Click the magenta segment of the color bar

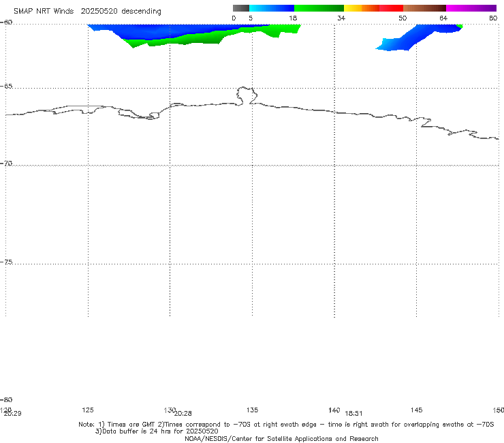(471, 8)
